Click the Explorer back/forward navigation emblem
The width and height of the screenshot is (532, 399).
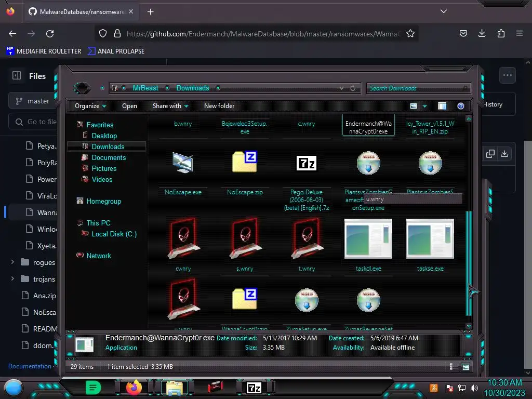coord(83,88)
